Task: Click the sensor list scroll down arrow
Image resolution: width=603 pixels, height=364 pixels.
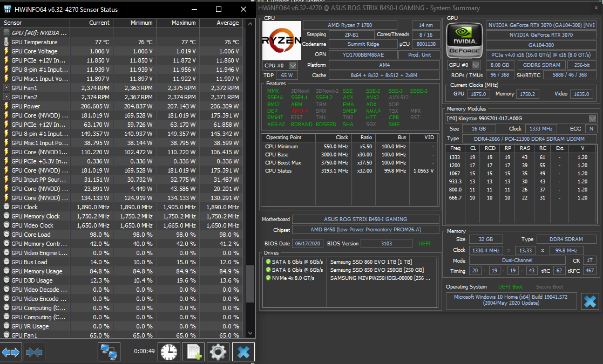Action: [250, 333]
